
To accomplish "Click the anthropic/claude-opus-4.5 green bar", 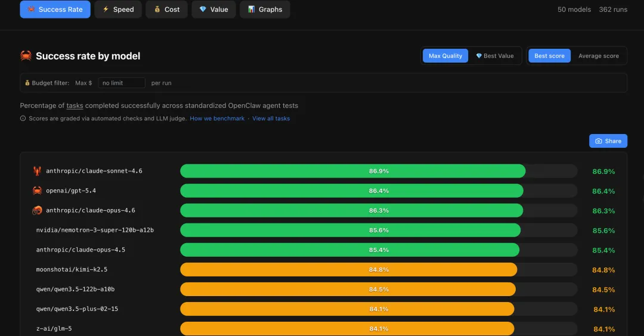I will click(350, 250).
